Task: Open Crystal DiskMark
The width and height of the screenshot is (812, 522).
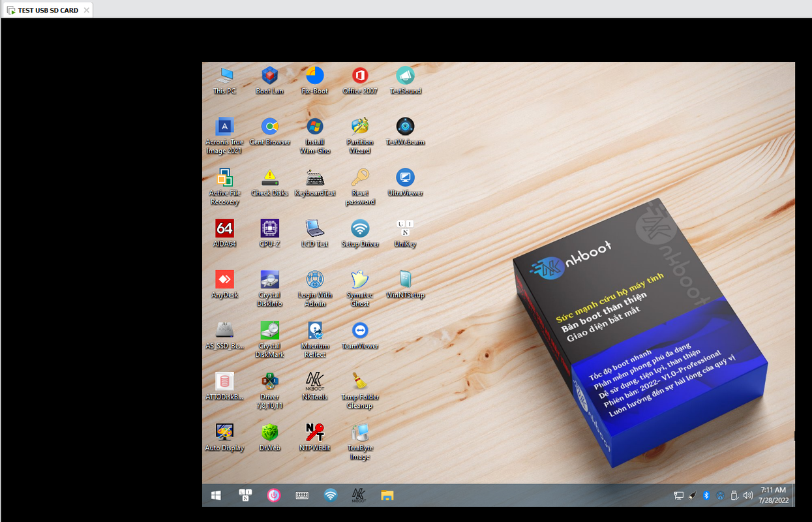Action: [269, 339]
